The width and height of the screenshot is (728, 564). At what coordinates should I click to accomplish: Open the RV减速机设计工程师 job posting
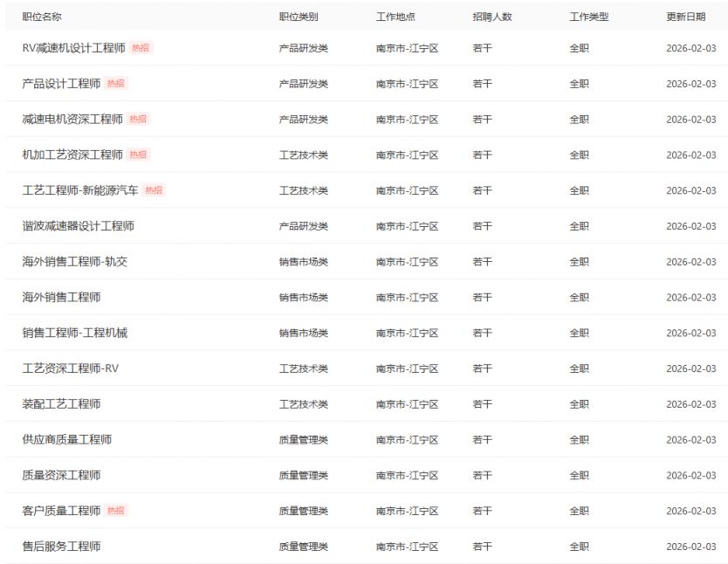click(x=74, y=48)
